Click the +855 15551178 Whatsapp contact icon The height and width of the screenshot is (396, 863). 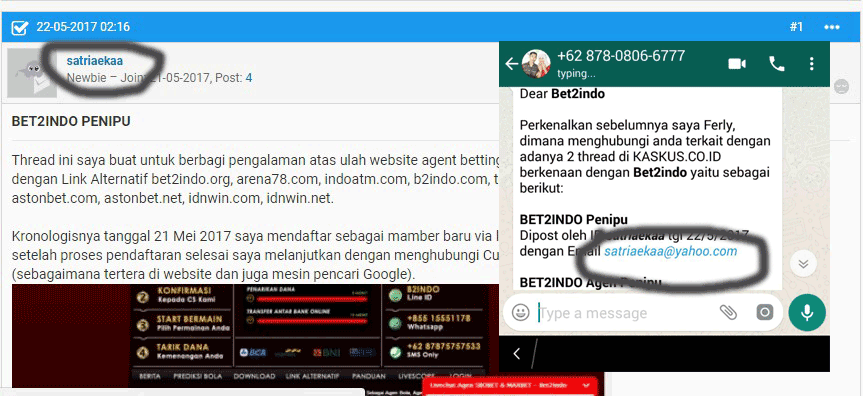click(395, 323)
